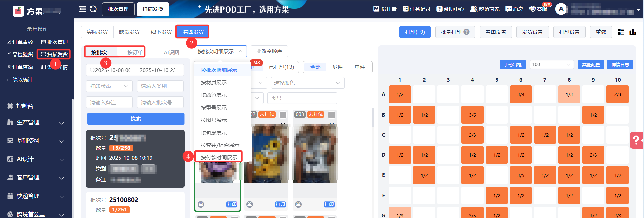644x218 pixels.
Task: Select batch card 25100802
Action: 135,205
